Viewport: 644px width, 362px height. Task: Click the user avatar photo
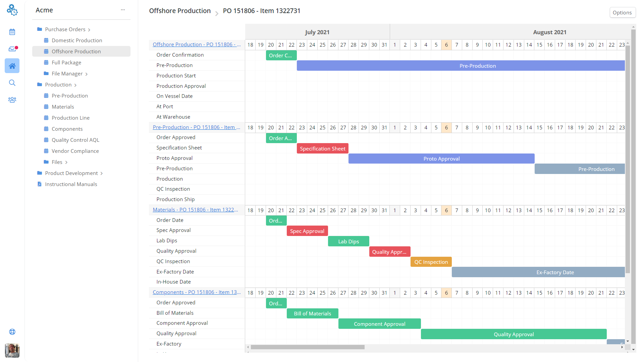tap(12, 351)
